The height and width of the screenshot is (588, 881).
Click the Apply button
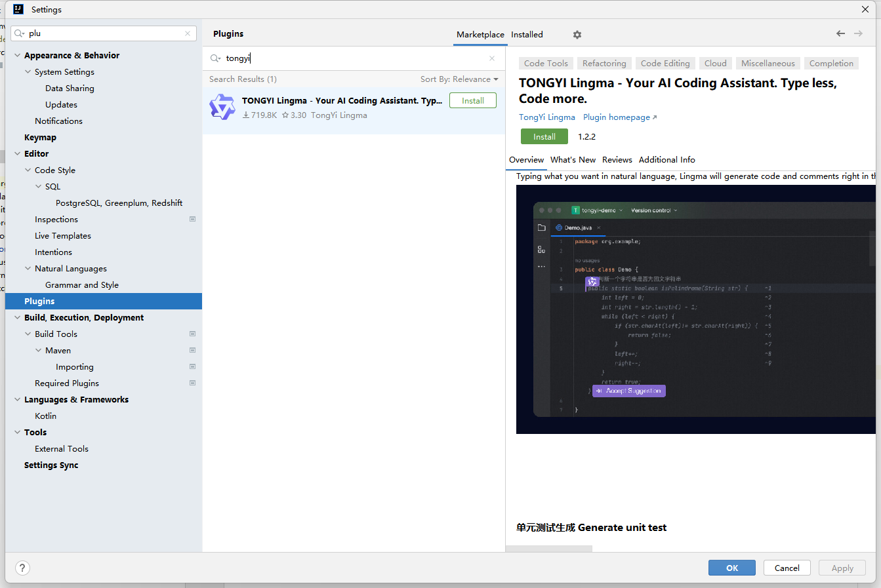point(842,568)
